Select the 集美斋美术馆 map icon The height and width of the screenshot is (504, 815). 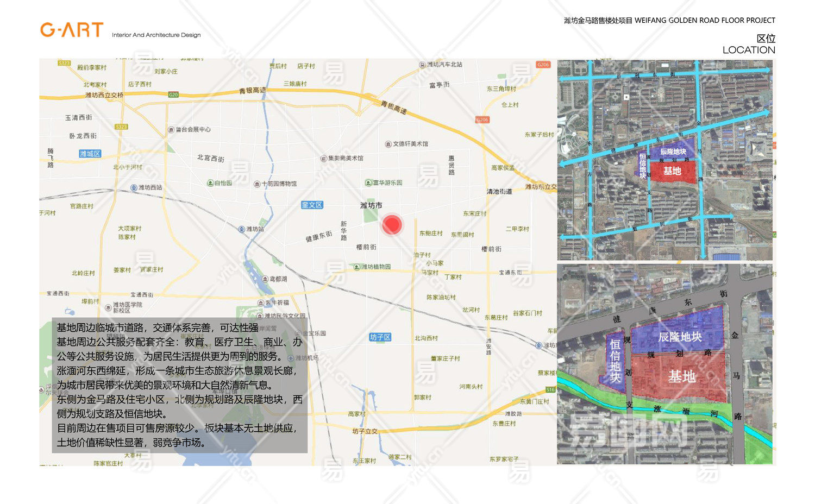[x=323, y=159]
